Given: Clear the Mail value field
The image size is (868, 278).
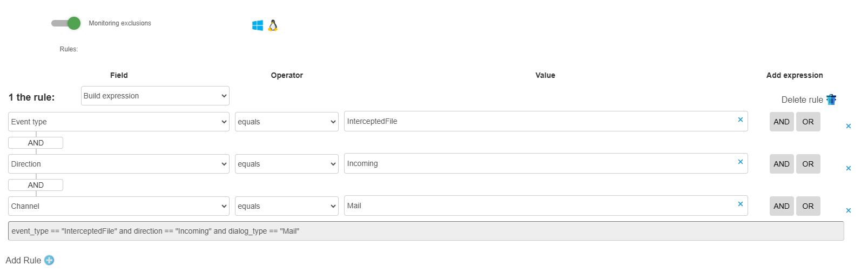Looking at the screenshot, I should click(x=741, y=204).
